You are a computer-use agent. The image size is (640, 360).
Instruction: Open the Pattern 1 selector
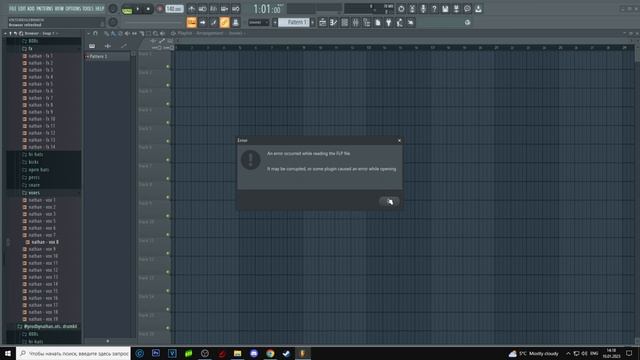click(x=293, y=22)
